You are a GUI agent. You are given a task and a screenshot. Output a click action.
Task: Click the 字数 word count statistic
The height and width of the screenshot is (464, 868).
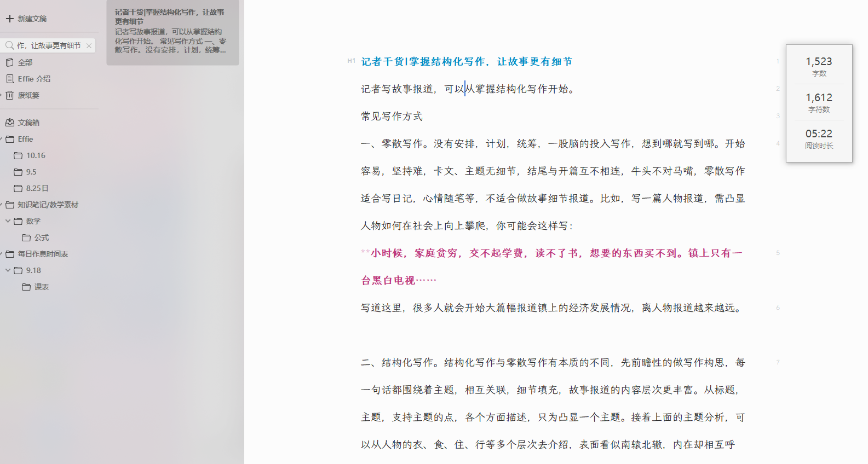coord(819,66)
